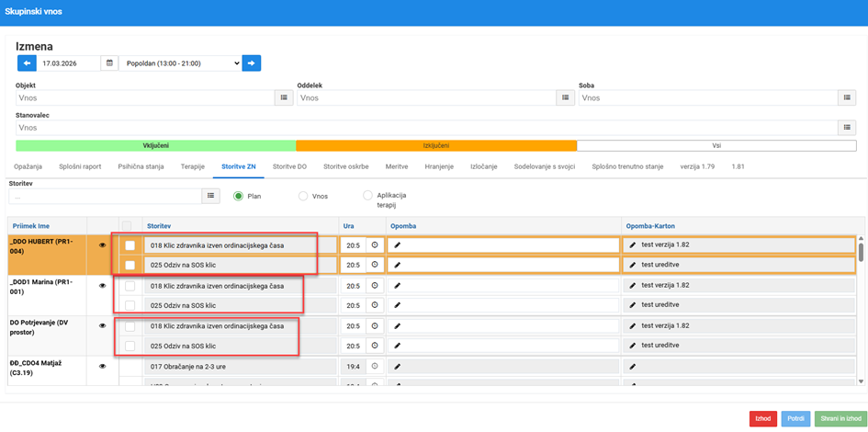Screen dimensions: 868x432
Task: Go to previous shift with left arrow
Action: pos(27,63)
